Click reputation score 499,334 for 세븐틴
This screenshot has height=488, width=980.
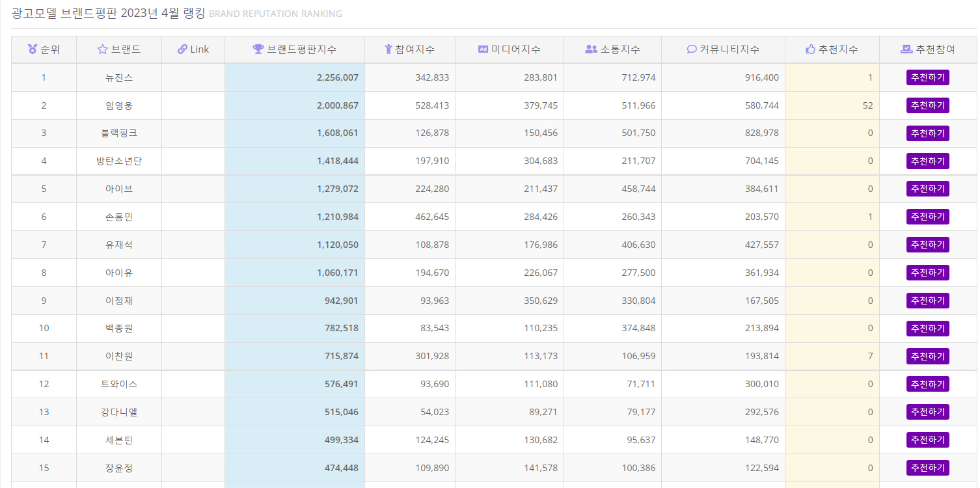click(342, 440)
